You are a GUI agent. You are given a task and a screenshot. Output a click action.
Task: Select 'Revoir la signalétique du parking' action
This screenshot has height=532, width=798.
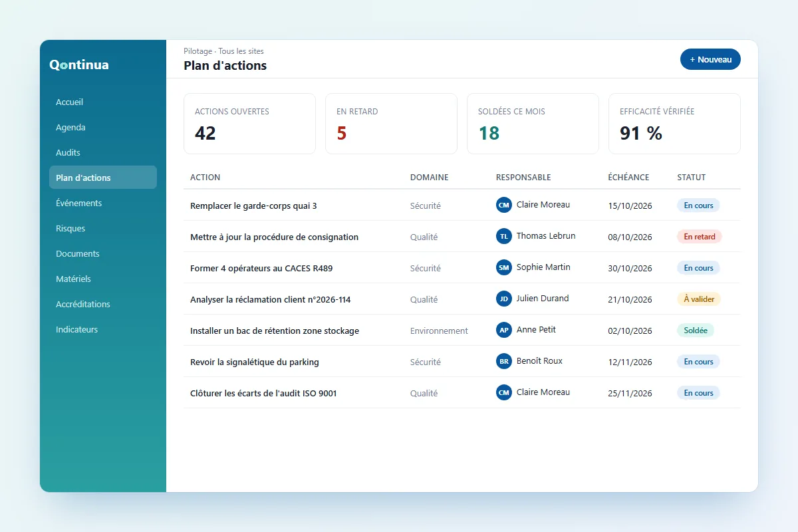(x=255, y=362)
